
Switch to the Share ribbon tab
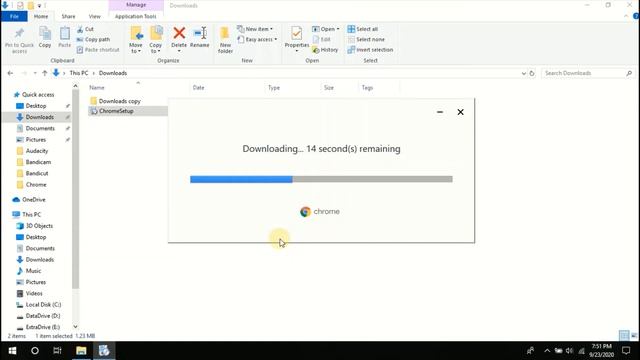point(68,16)
